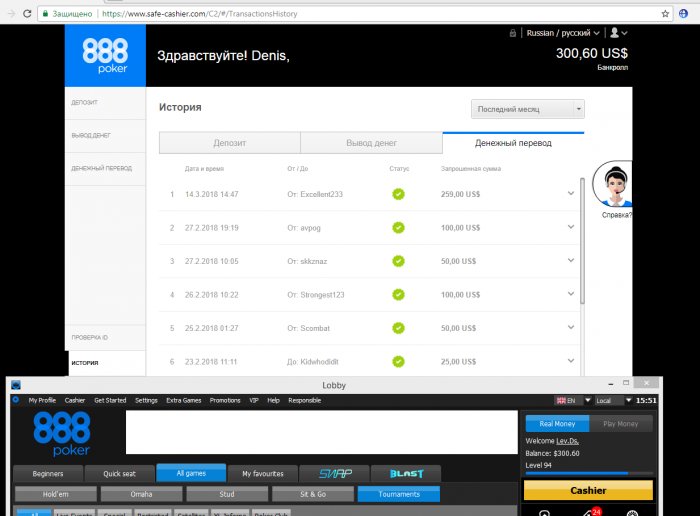Open Проверка ID in left sidebar
This screenshot has height=516, width=700.
coord(105,337)
